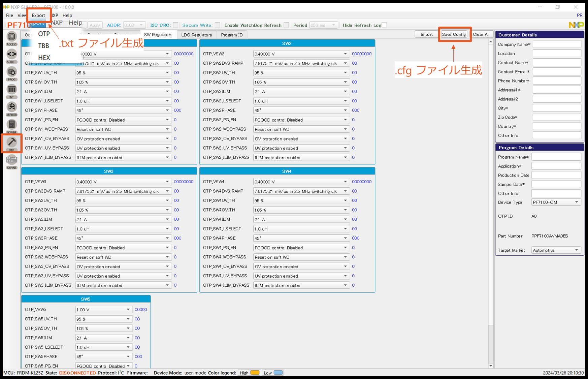Check Enable WatchDog Refresh box
Image resolution: width=588 pixels, height=379 pixels.
coord(286,25)
